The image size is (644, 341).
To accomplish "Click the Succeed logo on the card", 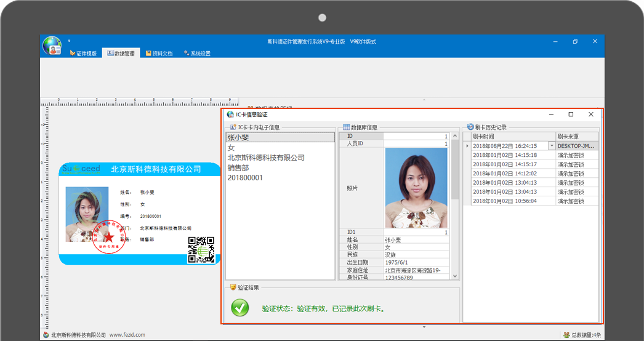I will click(x=81, y=169).
